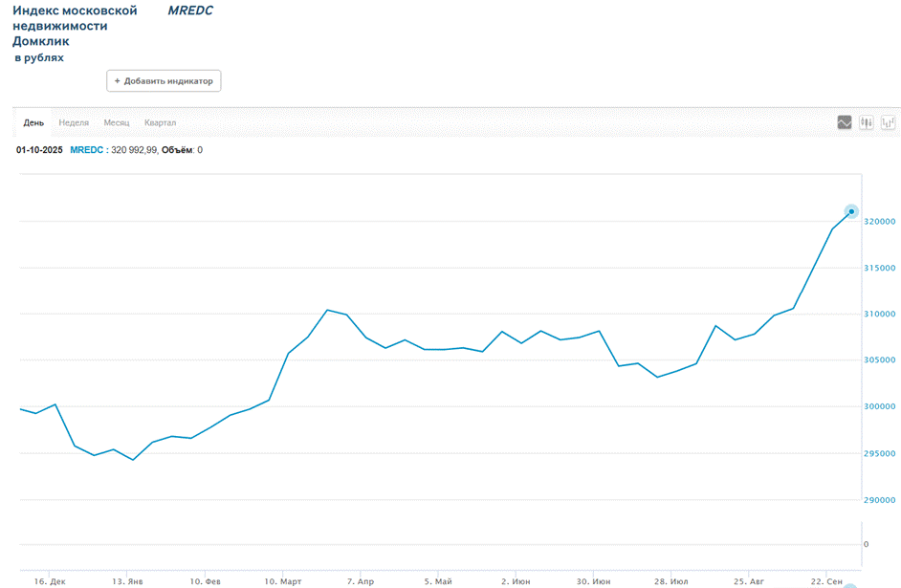The image size is (901, 588).
Task: Click the '2. Июн' date axis label
Action: tap(516, 580)
